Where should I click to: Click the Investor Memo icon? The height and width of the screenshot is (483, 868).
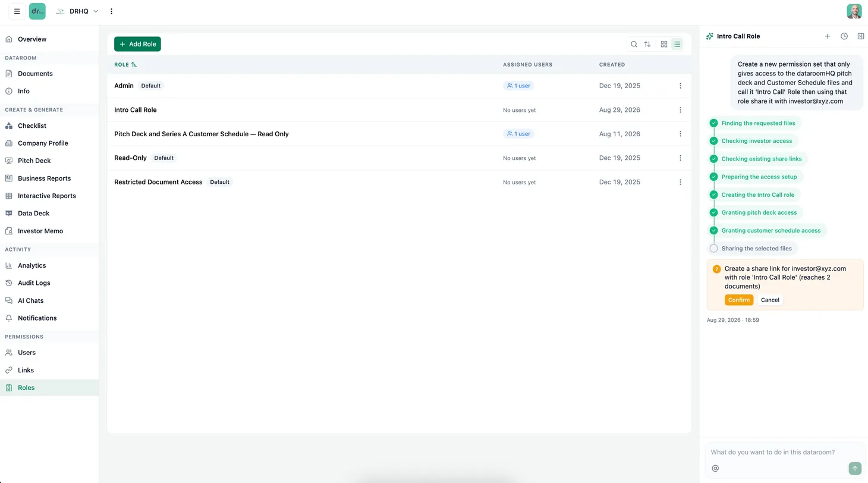[9, 231]
